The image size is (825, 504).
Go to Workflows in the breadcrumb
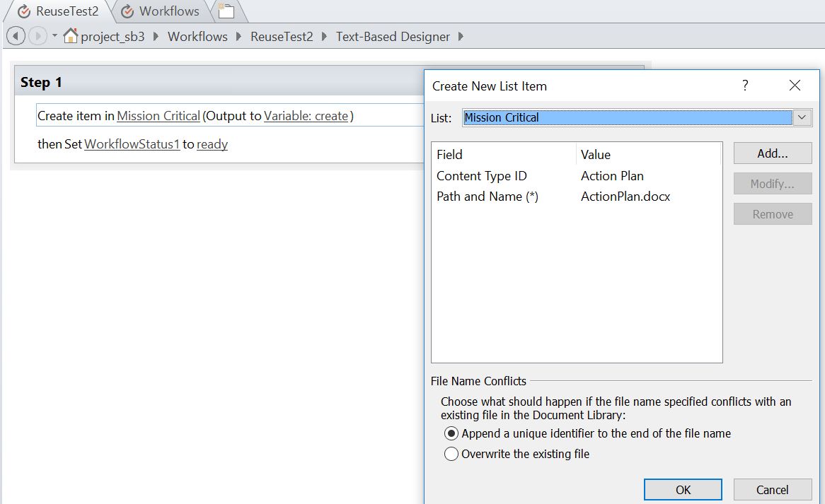(x=198, y=36)
